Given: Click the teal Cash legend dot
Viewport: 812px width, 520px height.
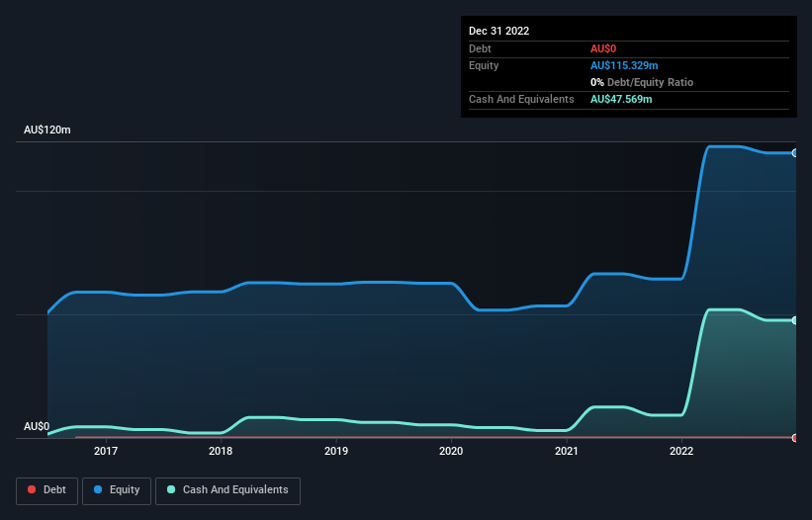Looking at the screenshot, I should click(x=171, y=489).
